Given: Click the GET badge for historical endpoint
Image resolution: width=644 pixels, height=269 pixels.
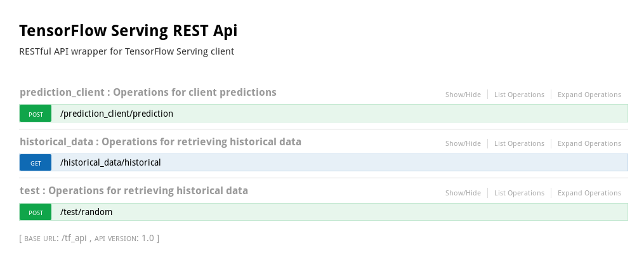Looking at the screenshot, I should (x=36, y=162).
